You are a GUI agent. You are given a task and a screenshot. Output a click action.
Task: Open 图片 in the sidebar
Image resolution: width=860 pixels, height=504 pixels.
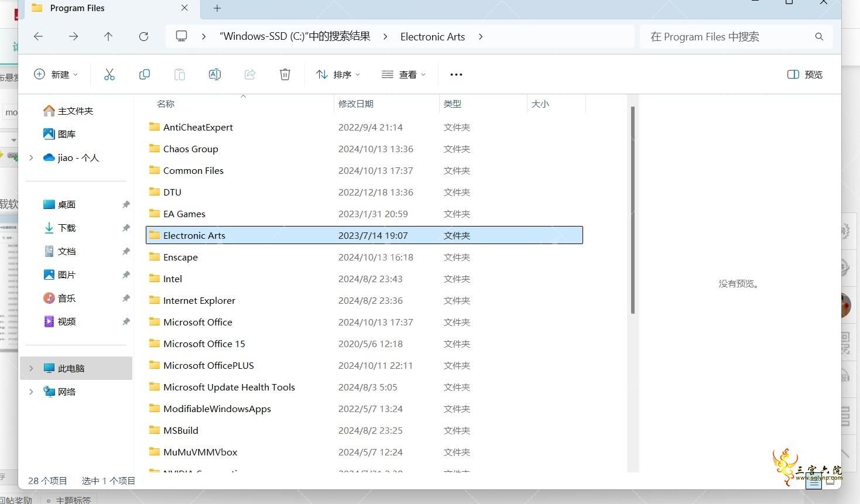(60, 275)
